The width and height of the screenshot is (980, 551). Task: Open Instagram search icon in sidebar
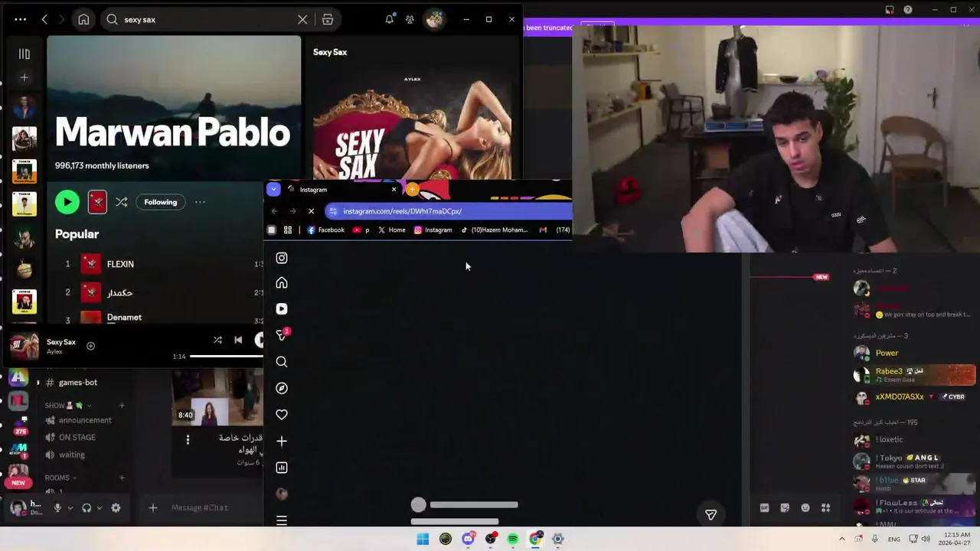click(282, 362)
